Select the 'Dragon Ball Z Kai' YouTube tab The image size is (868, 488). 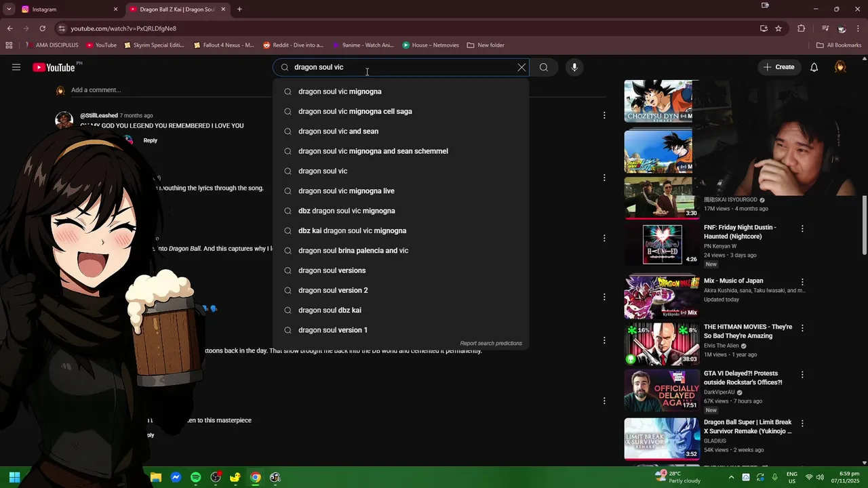tap(178, 9)
